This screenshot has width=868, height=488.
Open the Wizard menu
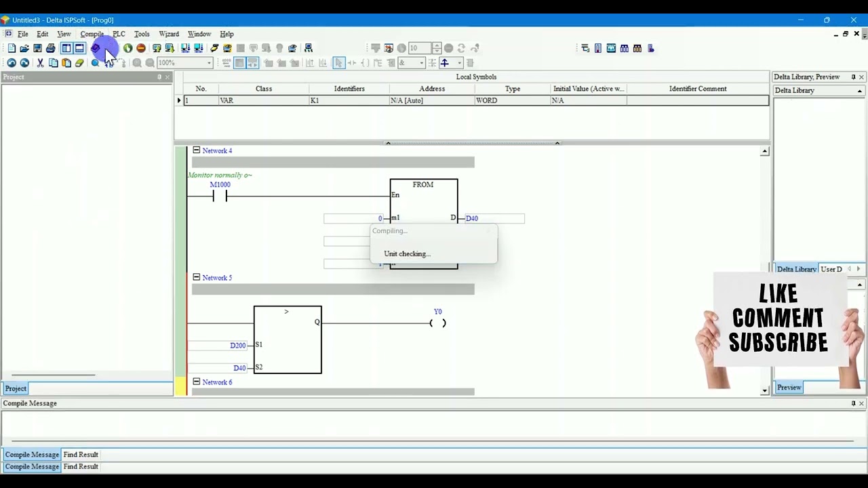pyautogui.click(x=169, y=34)
